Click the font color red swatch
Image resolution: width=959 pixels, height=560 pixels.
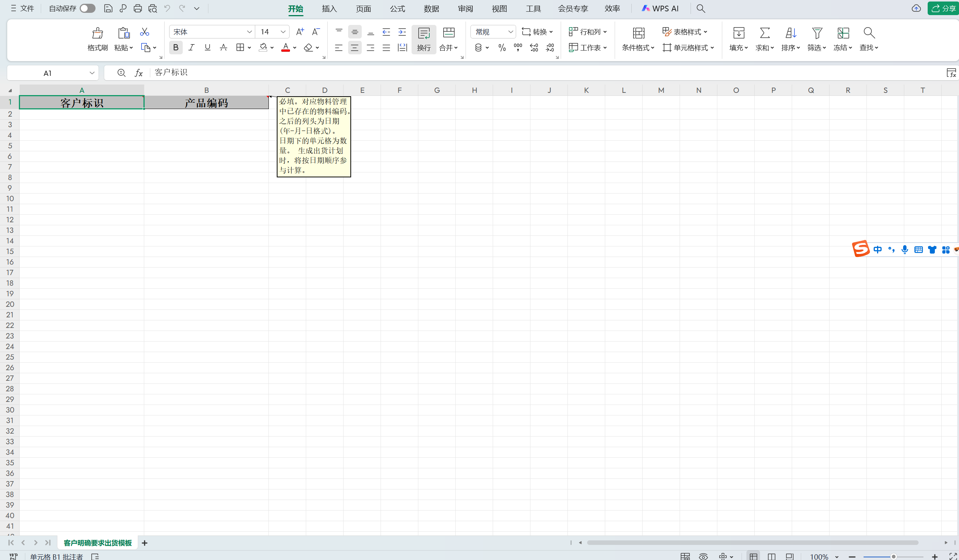tap(285, 48)
